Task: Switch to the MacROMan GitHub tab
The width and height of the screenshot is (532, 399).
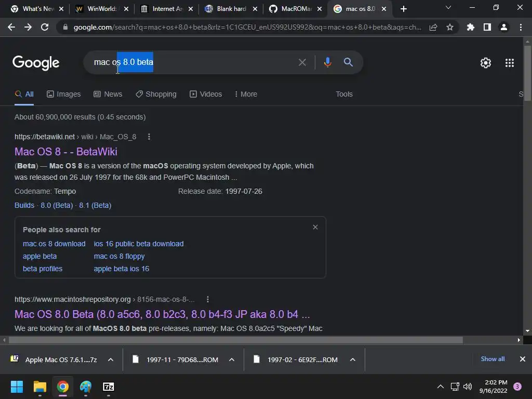Action: click(296, 9)
